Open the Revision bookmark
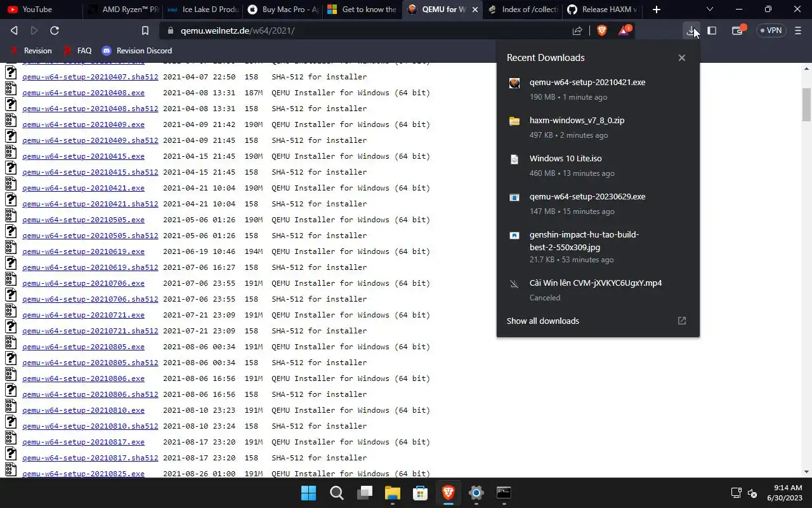The width and height of the screenshot is (812, 508). pos(30,51)
